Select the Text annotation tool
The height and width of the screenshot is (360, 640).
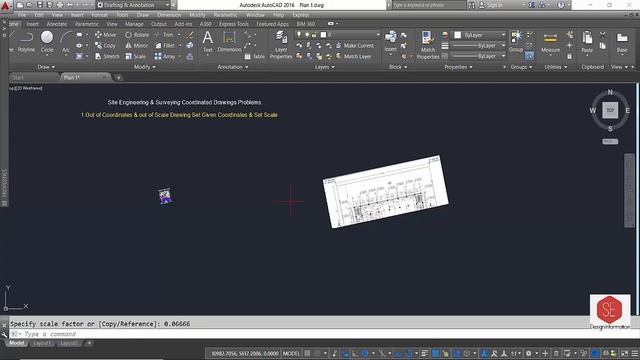coord(208,42)
